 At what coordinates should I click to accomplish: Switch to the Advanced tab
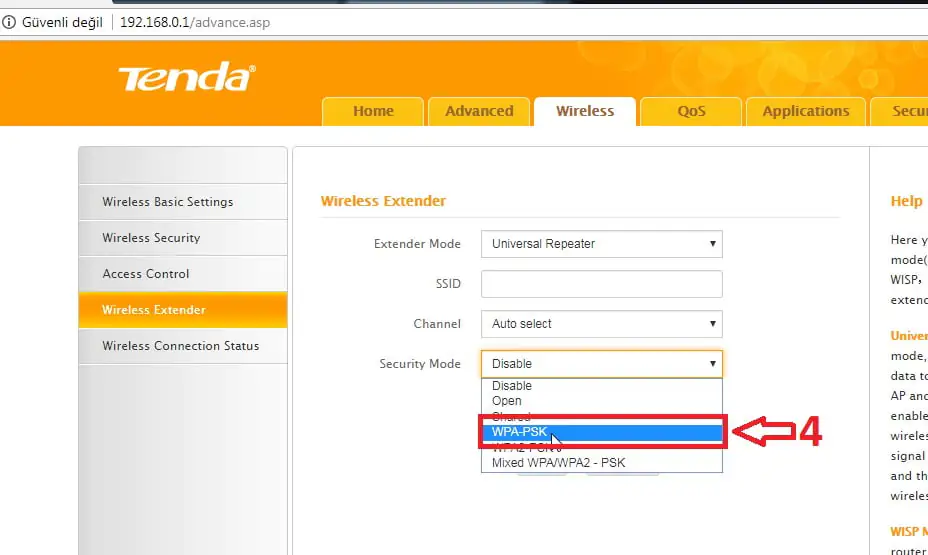point(479,111)
